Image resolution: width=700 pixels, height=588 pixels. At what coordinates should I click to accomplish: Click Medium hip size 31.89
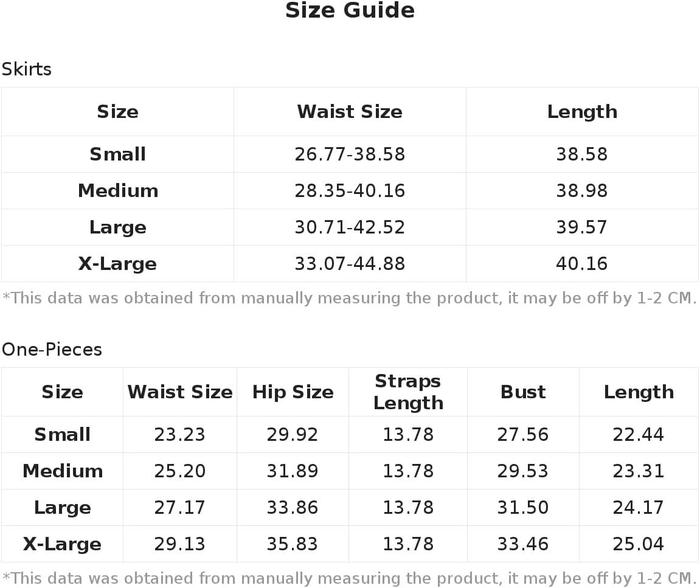pyautogui.click(x=293, y=471)
